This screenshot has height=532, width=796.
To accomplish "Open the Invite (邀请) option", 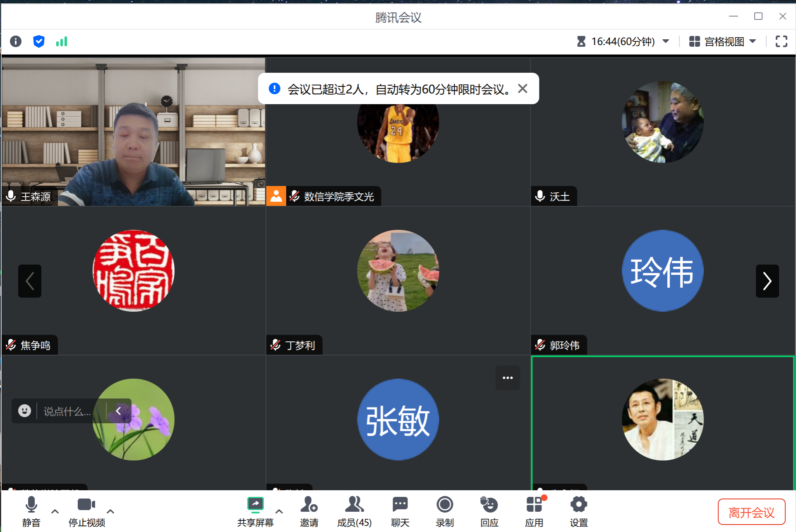I will [309, 511].
